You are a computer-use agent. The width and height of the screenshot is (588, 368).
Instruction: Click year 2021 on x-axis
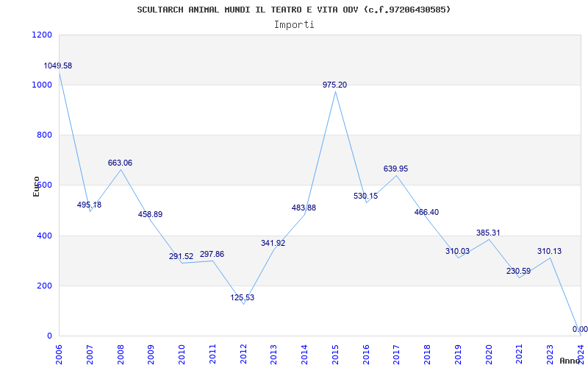[520, 355]
